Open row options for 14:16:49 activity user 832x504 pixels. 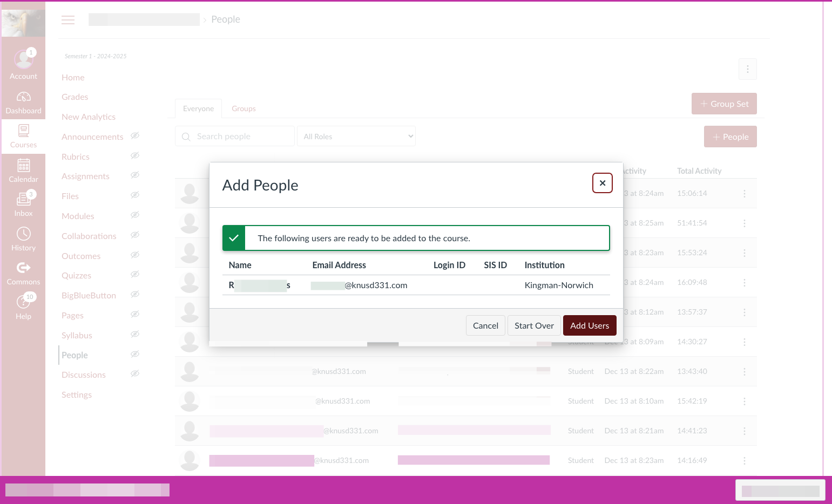(745, 461)
